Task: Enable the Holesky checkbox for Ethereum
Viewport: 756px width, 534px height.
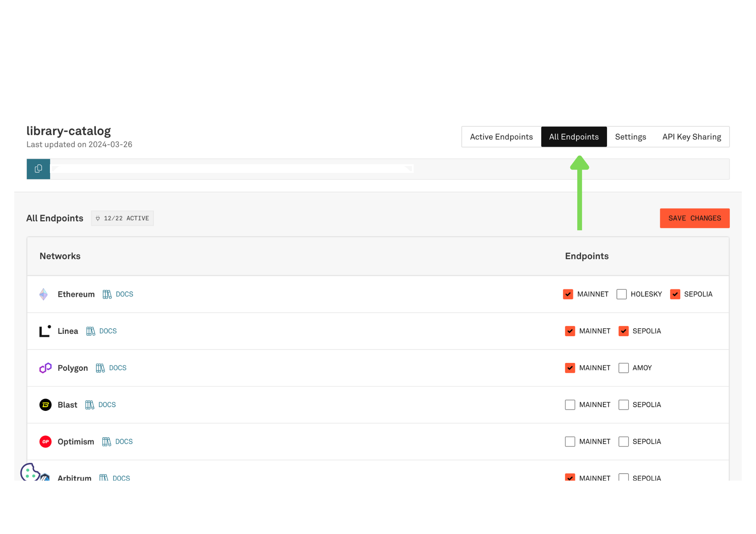Action: [x=621, y=294]
